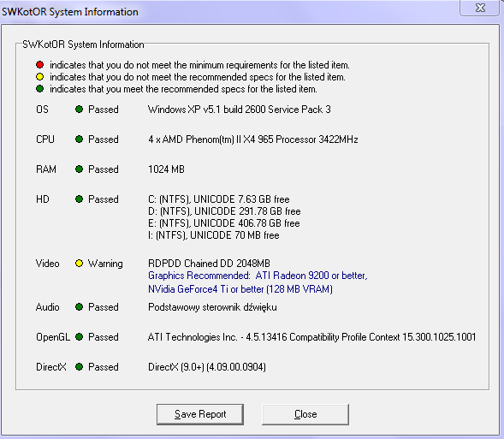Click the green status dot beside Audio
The width and height of the screenshot is (504, 439).
coord(79,307)
